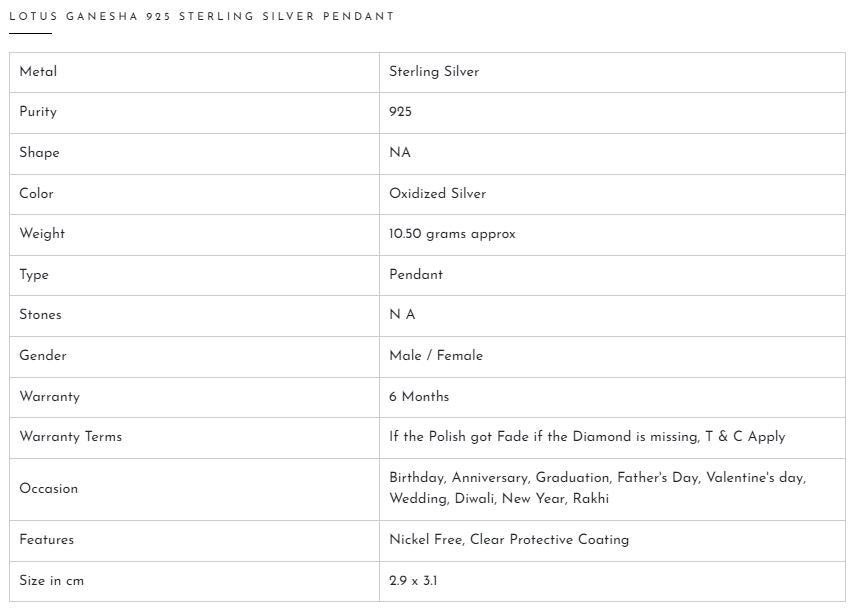Select the Gender row label
The width and height of the screenshot is (857, 612).
(42, 355)
